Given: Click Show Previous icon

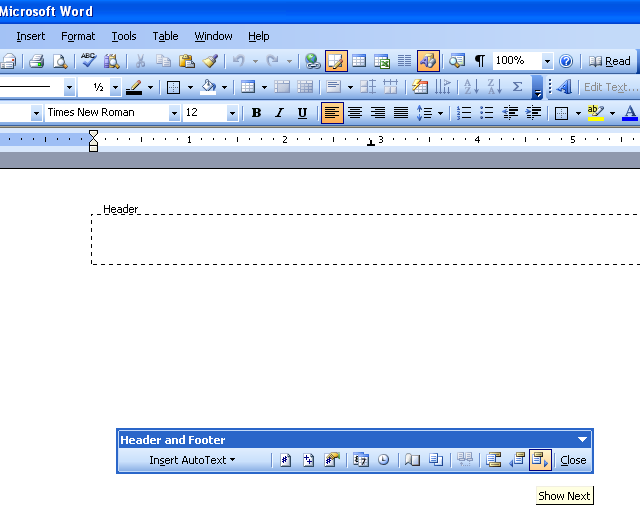Looking at the screenshot, I should [517, 460].
